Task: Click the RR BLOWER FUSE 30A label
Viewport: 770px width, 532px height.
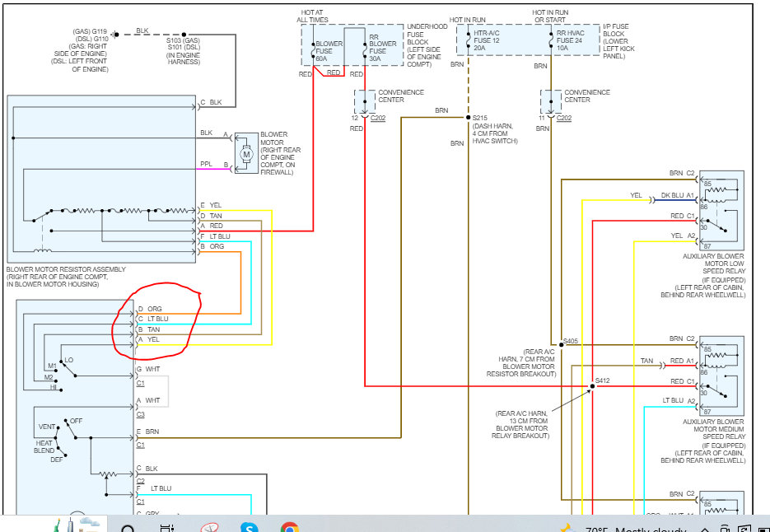Action: pyautogui.click(x=383, y=47)
